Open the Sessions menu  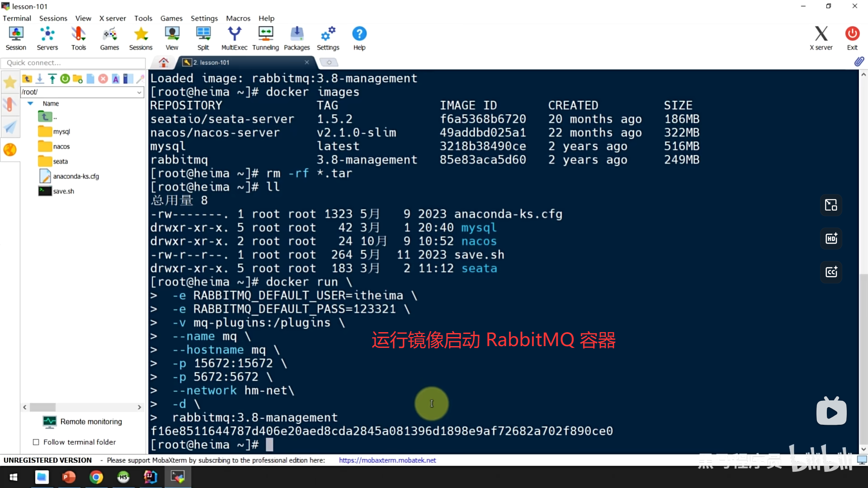click(53, 18)
